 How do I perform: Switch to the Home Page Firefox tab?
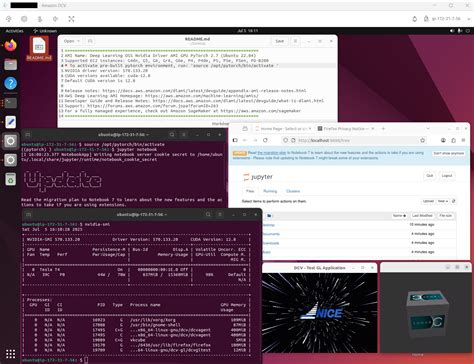click(x=283, y=129)
